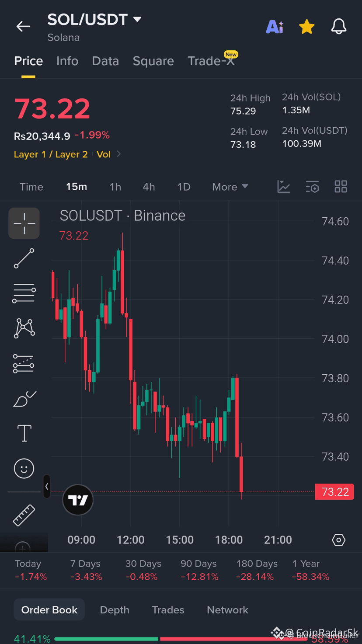
Task: Select the XABCD pattern tool
Action: pyautogui.click(x=24, y=328)
